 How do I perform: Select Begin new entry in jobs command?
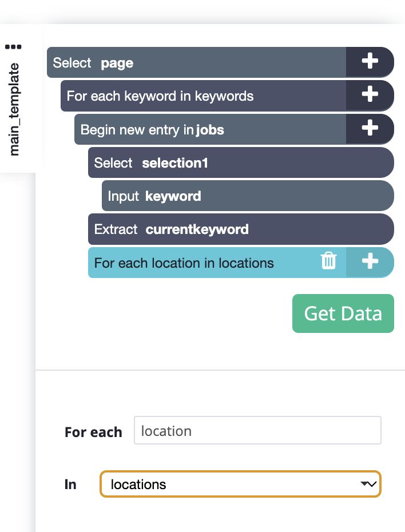pos(210,129)
